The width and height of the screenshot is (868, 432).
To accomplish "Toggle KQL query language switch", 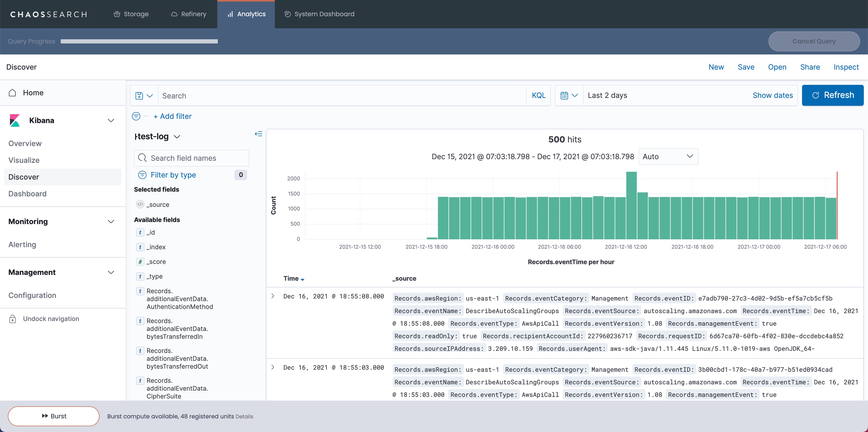I will tap(538, 95).
